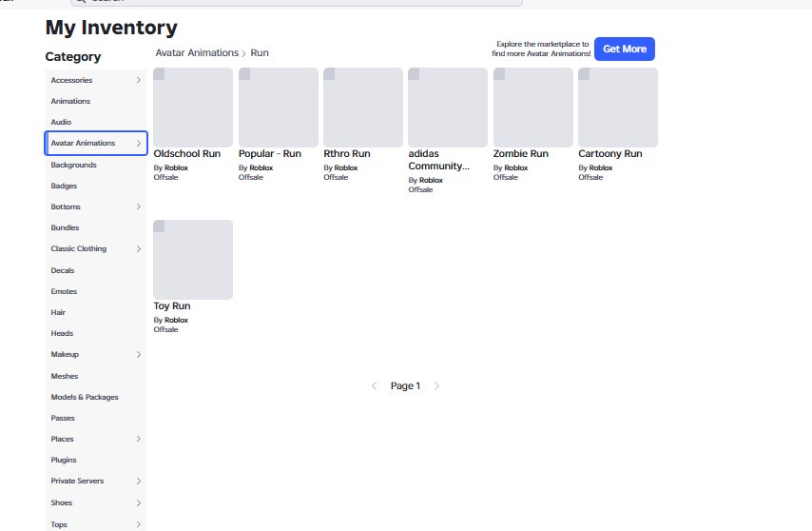This screenshot has height=531, width=812.
Task: Open the Oldschool Run thumbnail
Action: coord(193,108)
